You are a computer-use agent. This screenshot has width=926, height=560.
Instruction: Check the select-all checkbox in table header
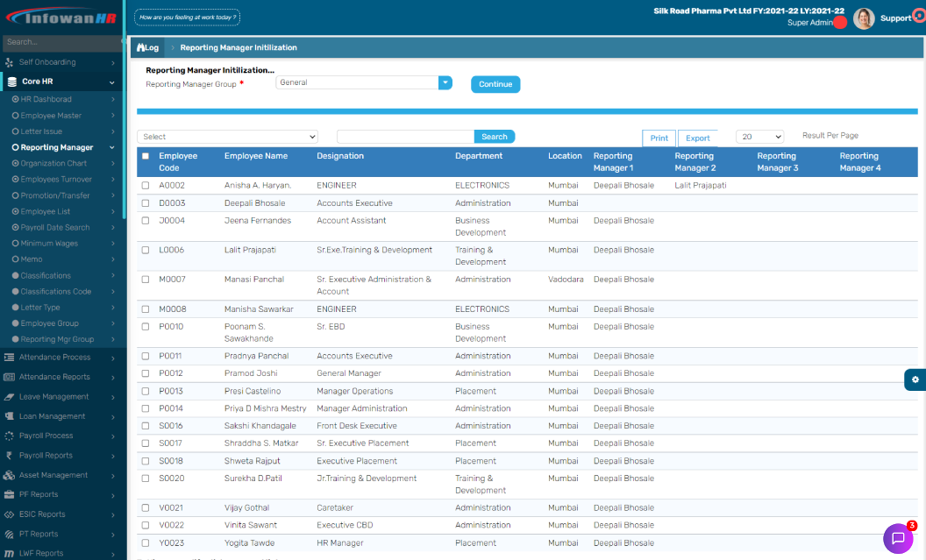coord(146,154)
